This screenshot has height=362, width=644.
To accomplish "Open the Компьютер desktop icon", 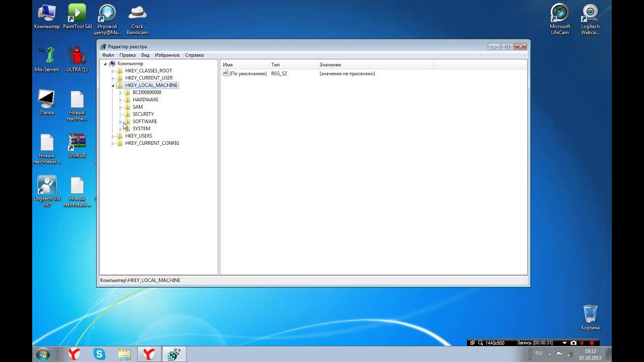I will pos(47,17).
